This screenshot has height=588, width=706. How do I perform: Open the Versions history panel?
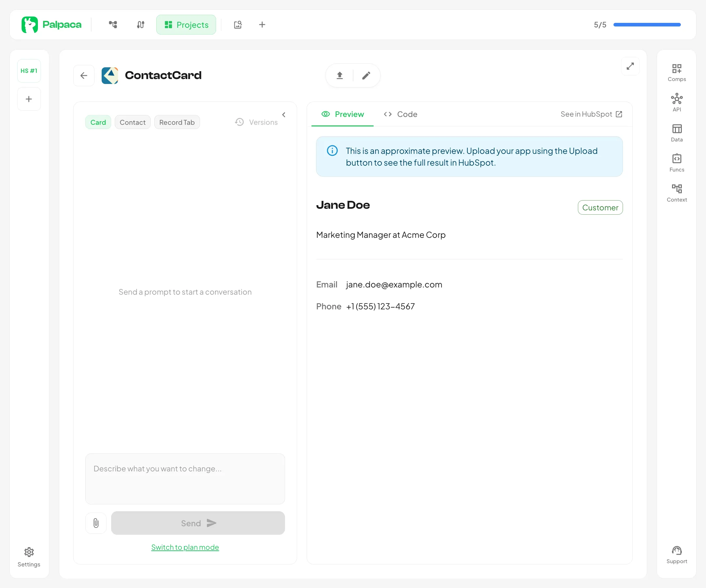pyautogui.click(x=257, y=122)
